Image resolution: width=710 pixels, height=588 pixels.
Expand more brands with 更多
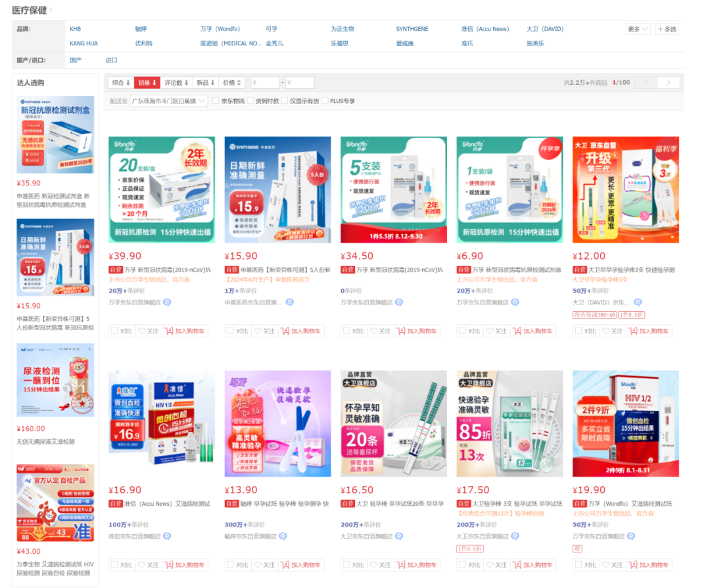638,29
